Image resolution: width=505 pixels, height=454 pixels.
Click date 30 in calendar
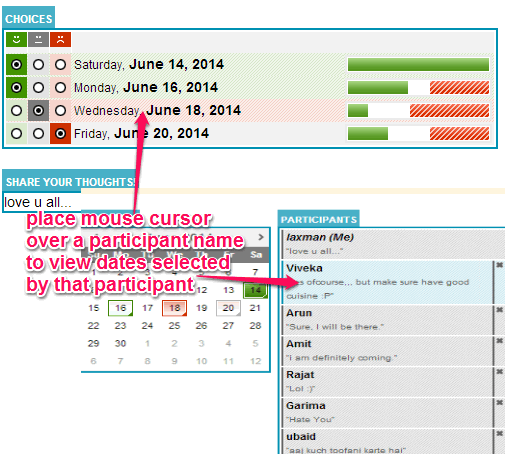click(x=120, y=343)
